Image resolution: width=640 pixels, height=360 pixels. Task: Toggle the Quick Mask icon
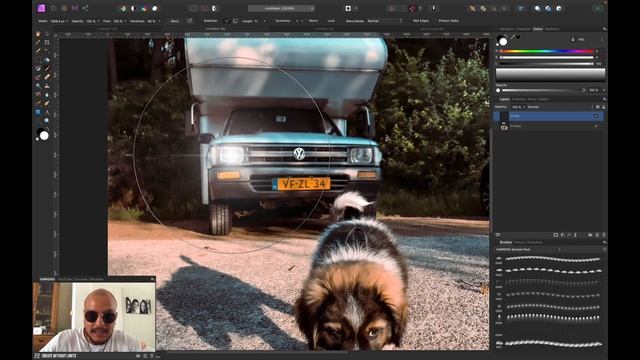coord(348,8)
